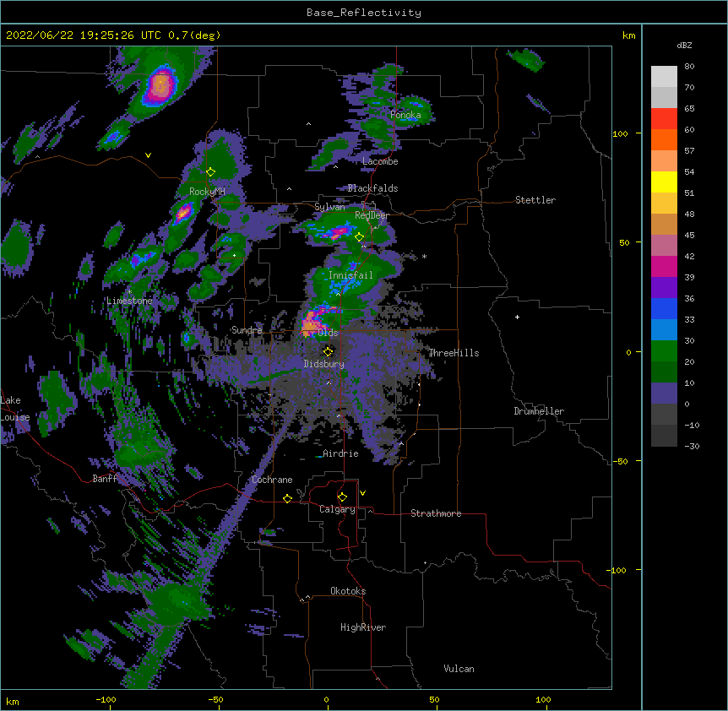728x711 pixels.
Task: Click the Olds city label
Action: [x=328, y=333]
